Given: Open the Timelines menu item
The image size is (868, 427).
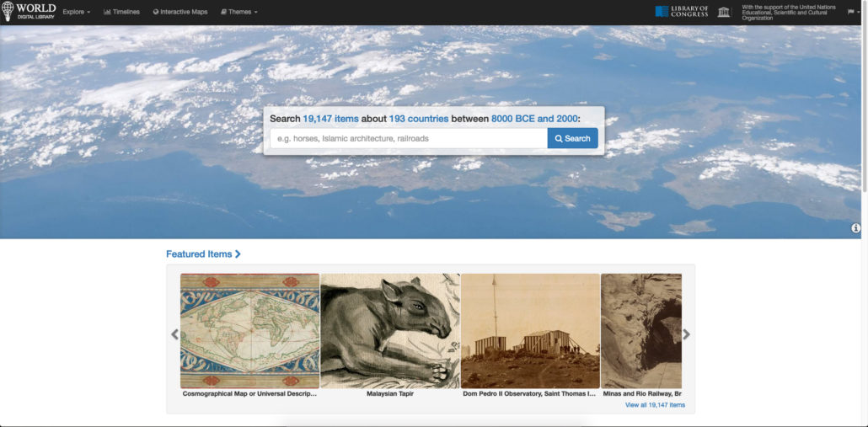Looking at the screenshot, I should pos(122,12).
